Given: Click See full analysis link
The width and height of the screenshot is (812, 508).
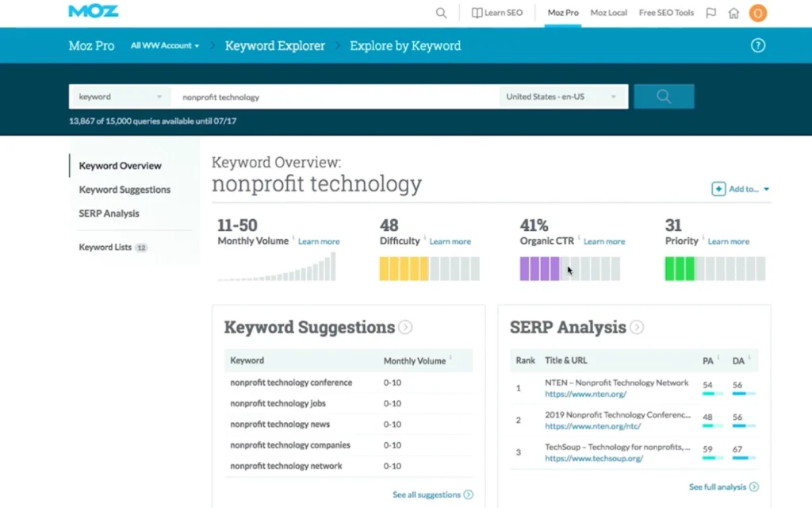Looking at the screenshot, I should pos(717,487).
